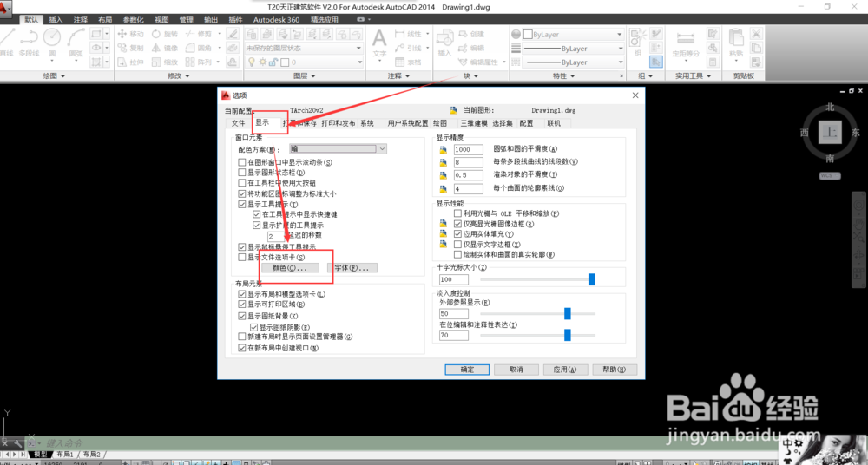Click the Rotate (旋转) tool
The width and height of the screenshot is (868, 465).
165,34
